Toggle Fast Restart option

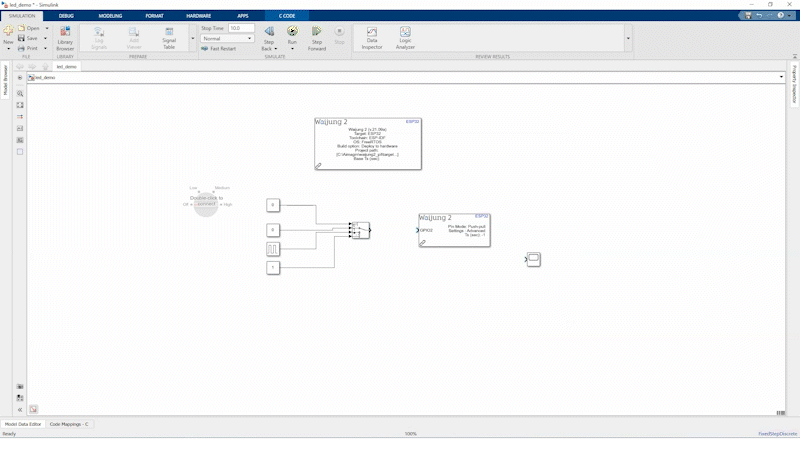pos(220,48)
